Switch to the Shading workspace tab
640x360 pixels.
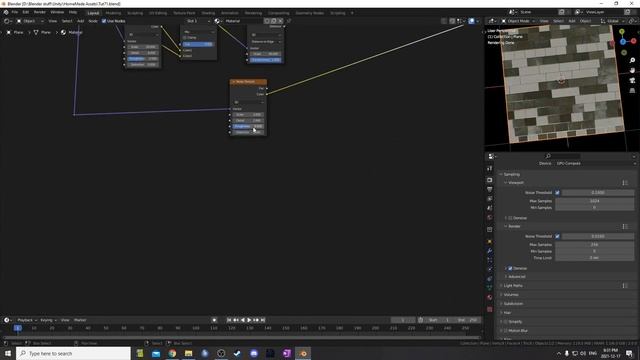[x=208, y=13]
